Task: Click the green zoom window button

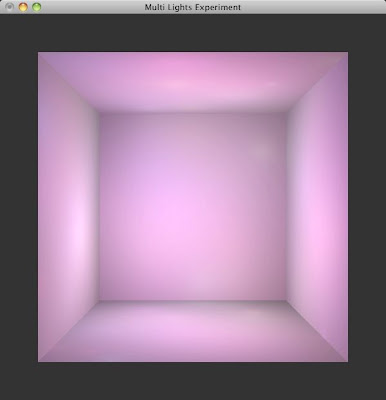Action: click(x=36, y=7)
